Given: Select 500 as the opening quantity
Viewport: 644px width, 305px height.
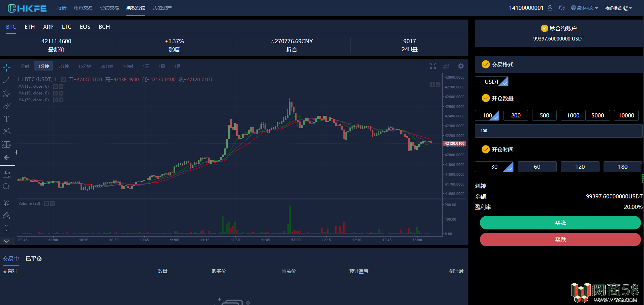Looking at the screenshot, I should click(545, 115).
